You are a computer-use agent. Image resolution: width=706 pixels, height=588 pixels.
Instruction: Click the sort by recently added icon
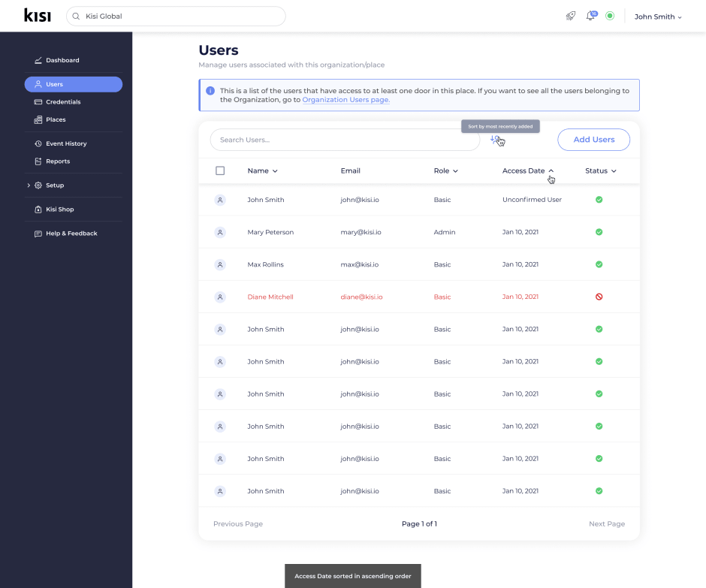pyautogui.click(x=495, y=140)
